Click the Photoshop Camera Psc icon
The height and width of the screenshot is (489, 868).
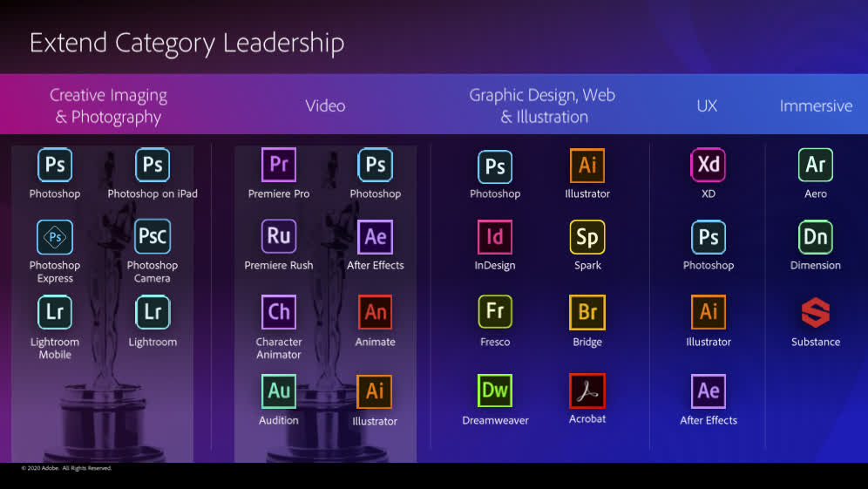click(153, 236)
